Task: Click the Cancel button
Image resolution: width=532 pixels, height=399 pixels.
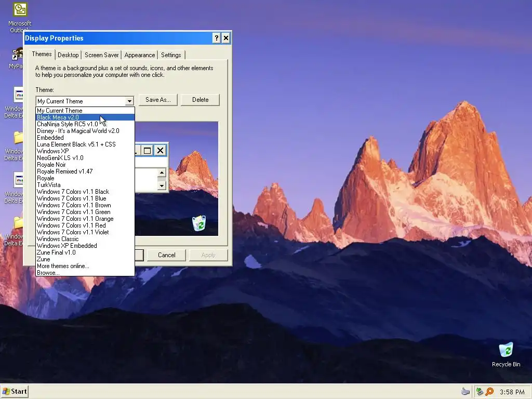Action: (167, 255)
